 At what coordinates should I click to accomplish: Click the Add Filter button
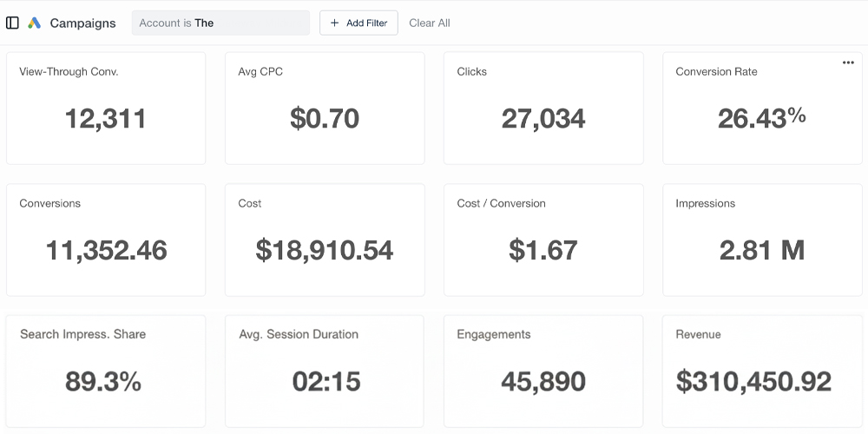click(358, 23)
